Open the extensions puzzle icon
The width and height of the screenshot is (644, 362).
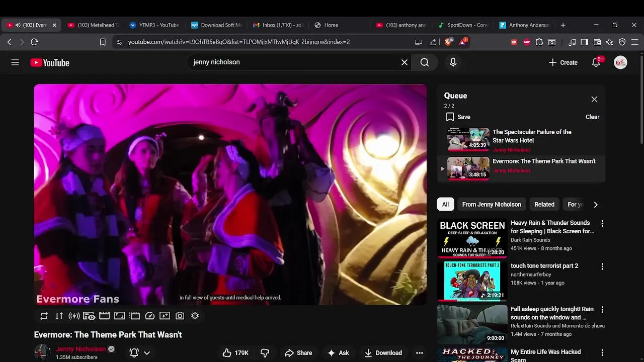pos(539,42)
